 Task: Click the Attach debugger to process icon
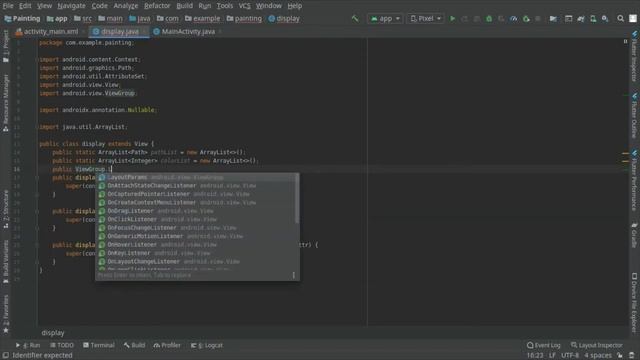[x=526, y=19]
